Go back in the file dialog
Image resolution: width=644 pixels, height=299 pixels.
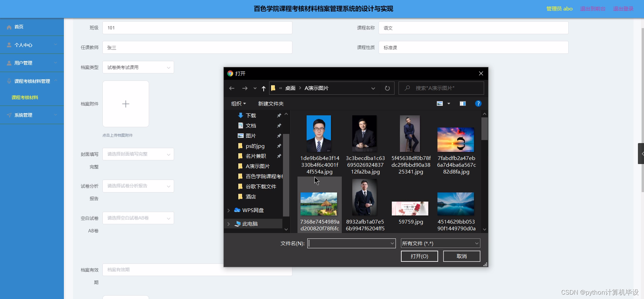pos(232,88)
